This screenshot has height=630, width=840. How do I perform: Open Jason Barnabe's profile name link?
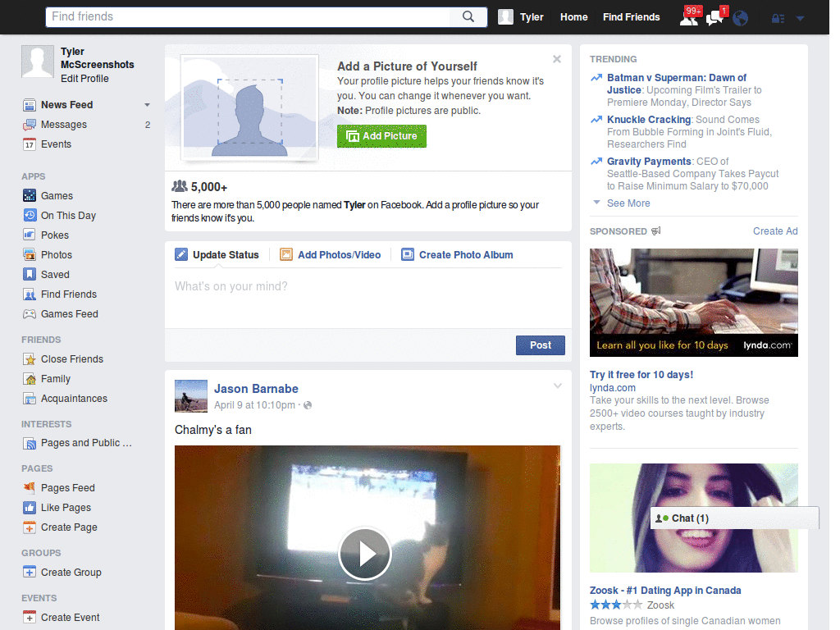(256, 389)
